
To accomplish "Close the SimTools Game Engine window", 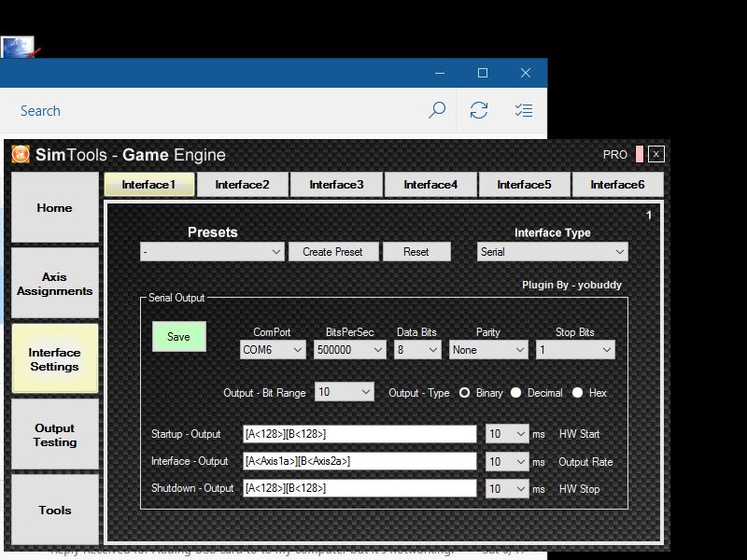I will pos(656,154).
